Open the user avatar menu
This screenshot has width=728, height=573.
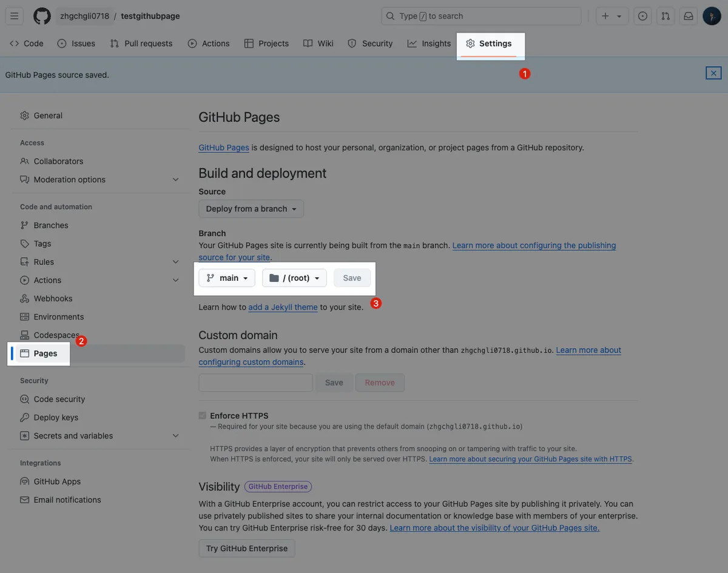click(x=712, y=16)
